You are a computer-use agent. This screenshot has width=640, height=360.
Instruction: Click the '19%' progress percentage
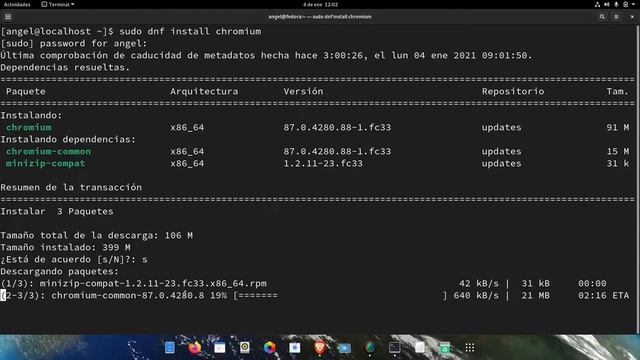pyautogui.click(x=218, y=296)
